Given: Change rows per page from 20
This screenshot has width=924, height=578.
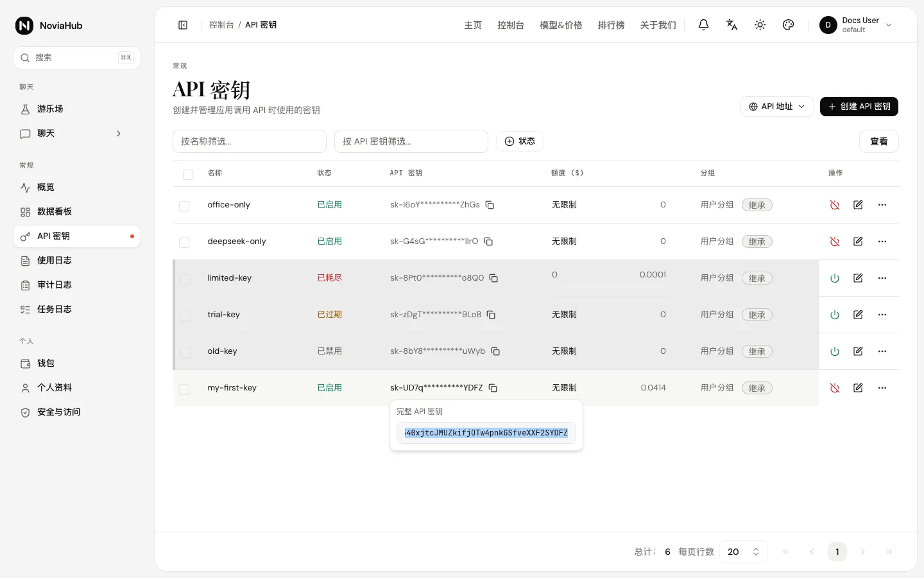Looking at the screenshot, I should (744, 552).
